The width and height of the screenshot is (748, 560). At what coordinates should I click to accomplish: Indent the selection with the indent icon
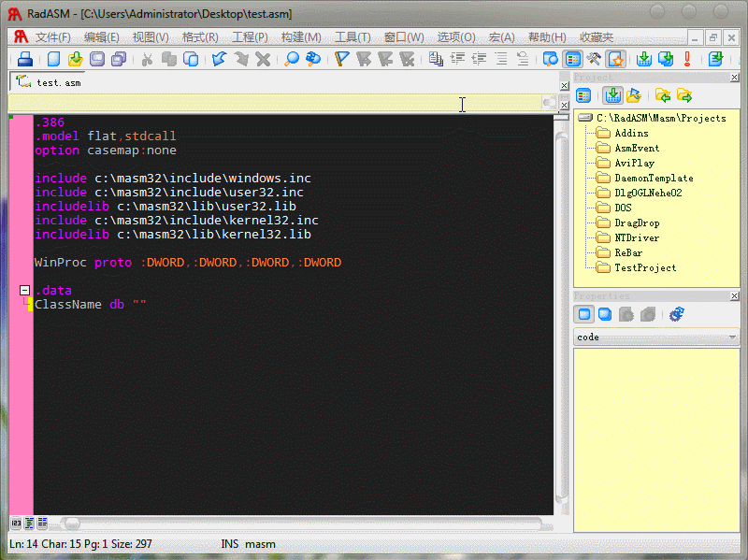[x=457, y=59]
